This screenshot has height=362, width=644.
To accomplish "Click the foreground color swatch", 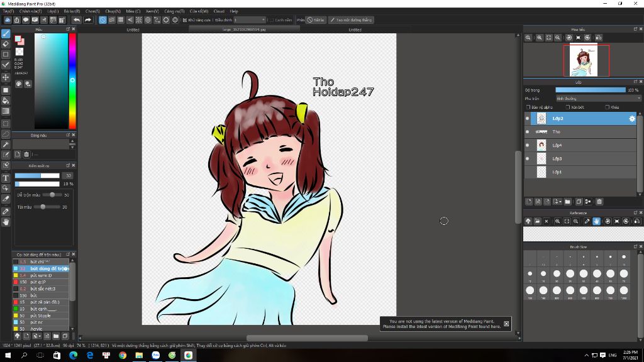I will point(18,38).
